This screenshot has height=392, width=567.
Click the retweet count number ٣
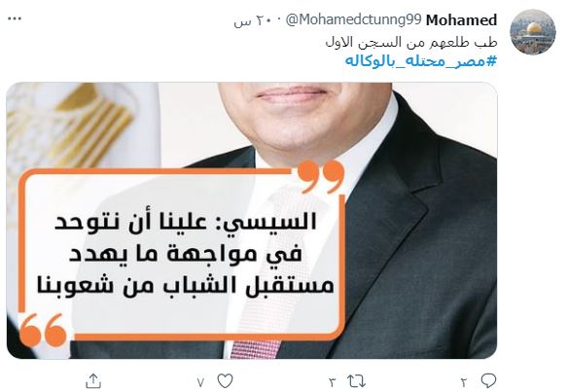point(333,382)
